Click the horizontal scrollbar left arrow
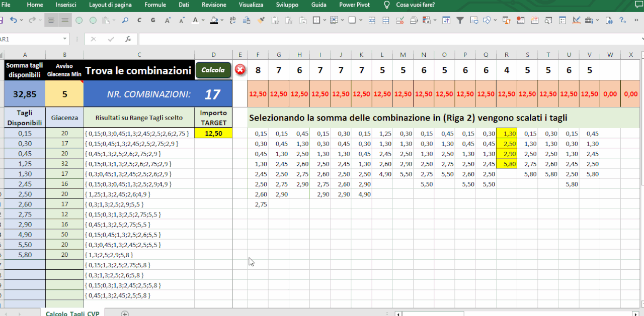Screen dimensions: 644x316 pyautogui.click(x=398, y=314)
